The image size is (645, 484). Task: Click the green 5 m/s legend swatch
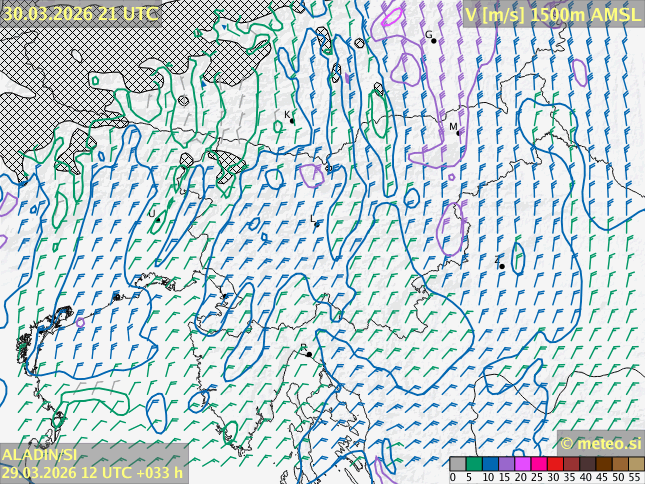(x=473, y=464)
